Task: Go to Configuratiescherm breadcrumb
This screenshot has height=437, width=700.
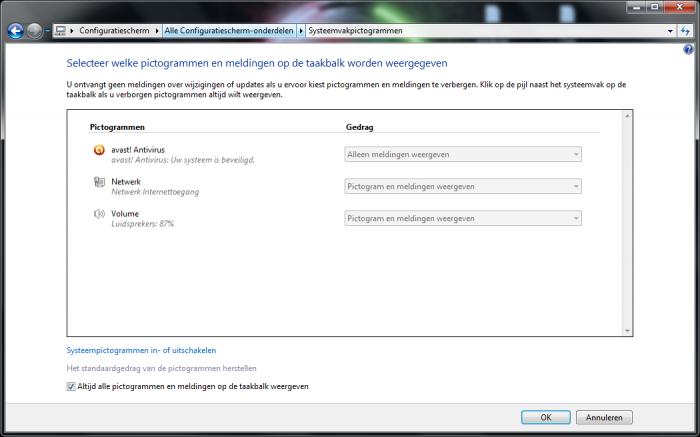Action: tap(114, 31)
